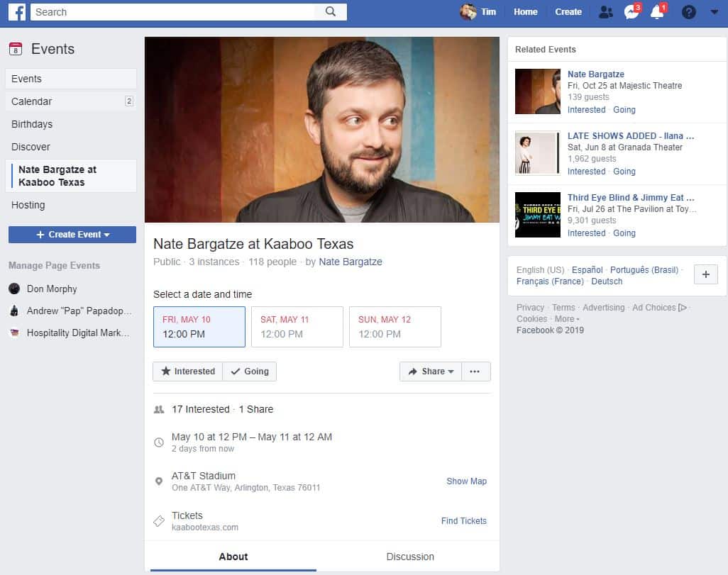Viewport: 728px width, 575px height.
Task: Open the Share dropdown menu
Action: click(x=431, y=372)
